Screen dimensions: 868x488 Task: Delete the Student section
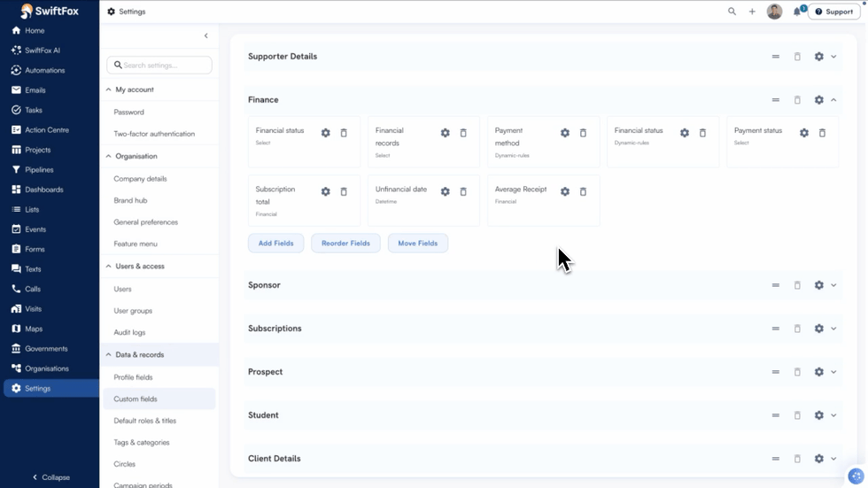point(797,415)
